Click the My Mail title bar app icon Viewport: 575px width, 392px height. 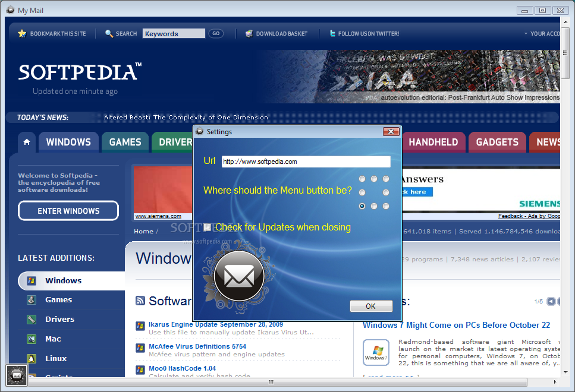click(x=10, y=10)
